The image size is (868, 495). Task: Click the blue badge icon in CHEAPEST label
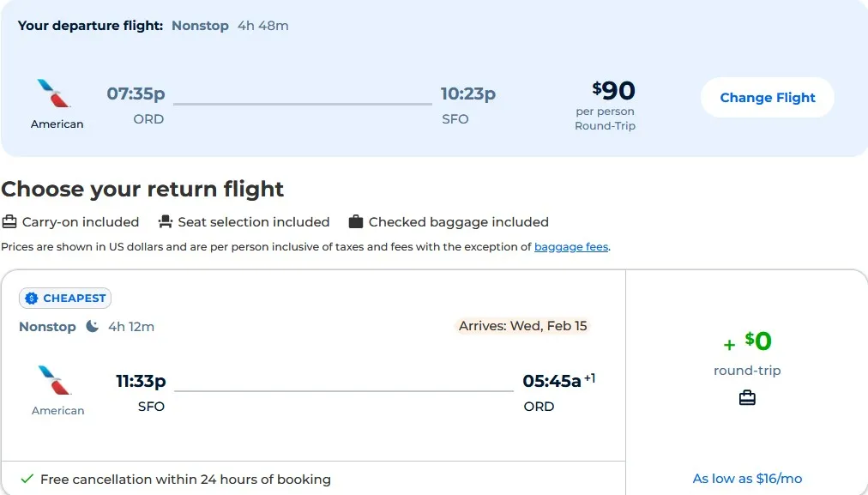point(32,298)
